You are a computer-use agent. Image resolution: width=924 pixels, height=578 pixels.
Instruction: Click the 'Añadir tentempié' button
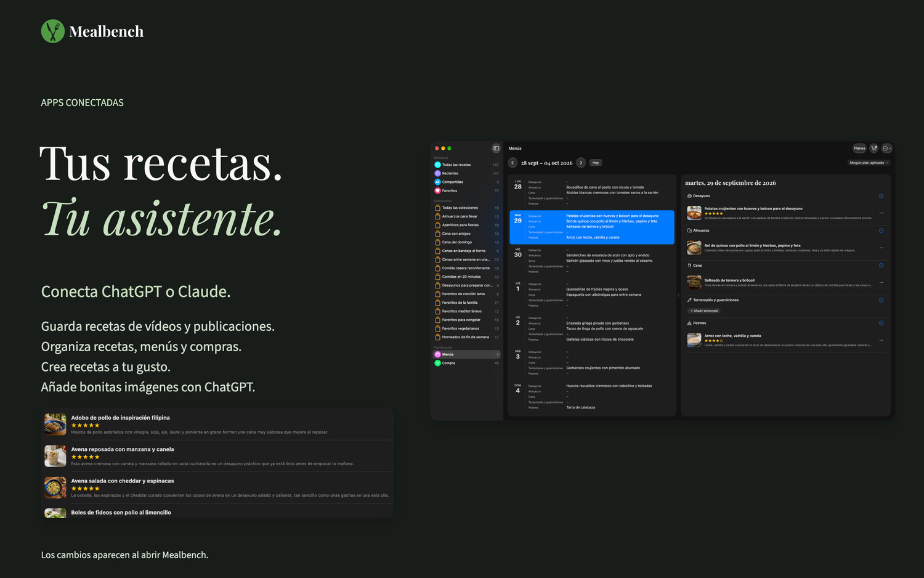tap(704, 311)
